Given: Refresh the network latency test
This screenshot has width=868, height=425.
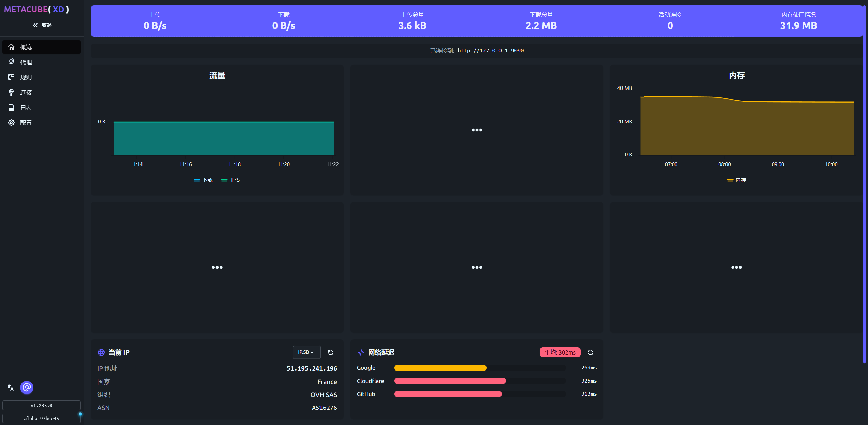Looking at the screenshot, I should [x=590, y=352].
